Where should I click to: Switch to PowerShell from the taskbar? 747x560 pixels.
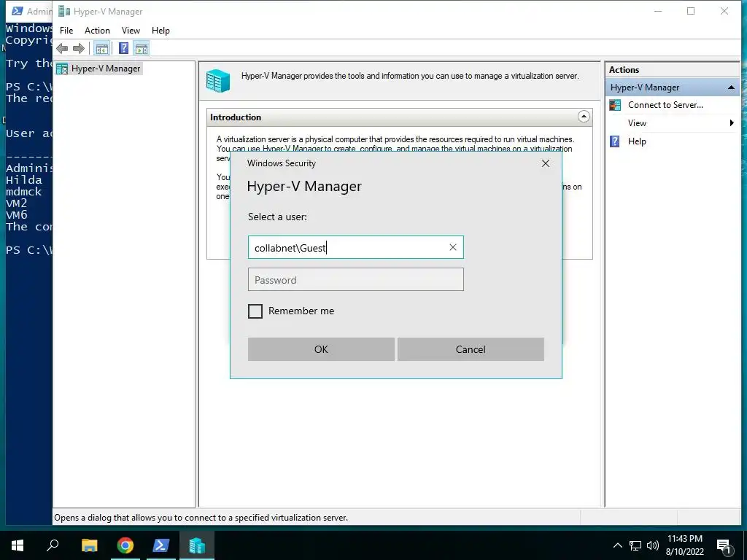coord(161,545)
